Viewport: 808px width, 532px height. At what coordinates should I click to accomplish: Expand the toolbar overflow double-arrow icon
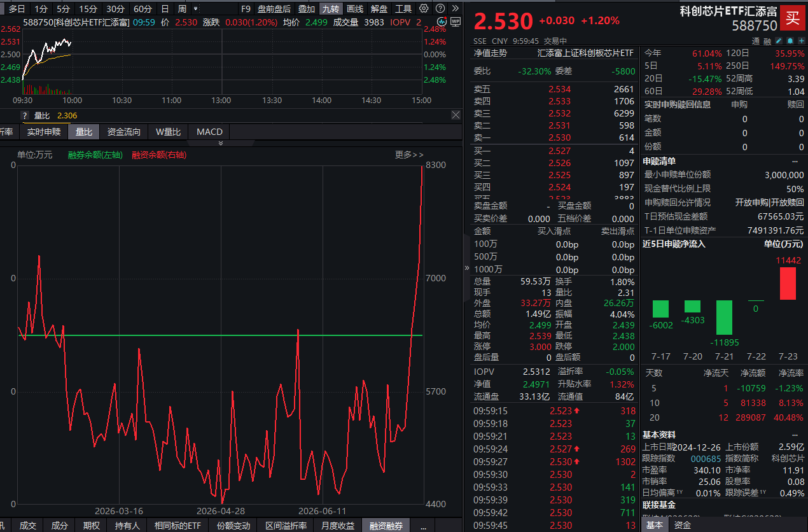pos(456,8)
